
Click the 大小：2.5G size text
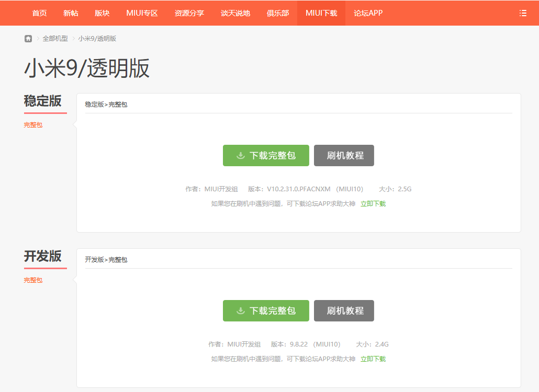[x=395, y=189]
